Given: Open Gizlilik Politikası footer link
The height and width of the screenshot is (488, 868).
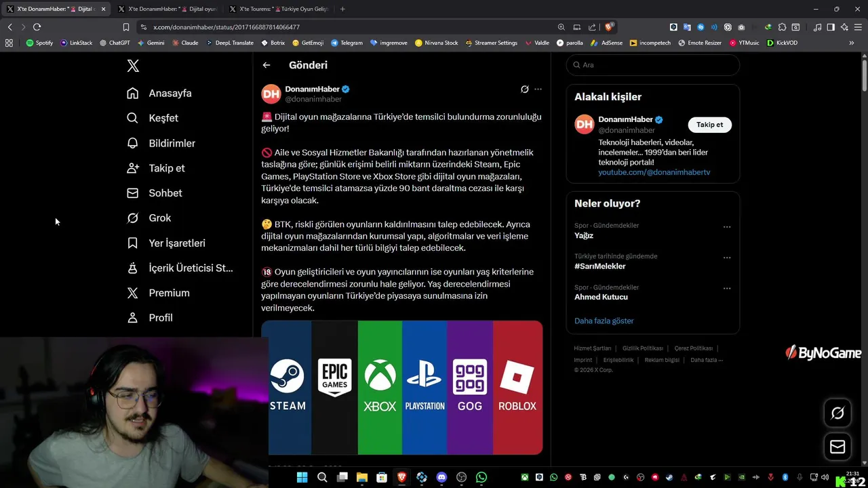Looking at the screenshot, I should [643, 348].
